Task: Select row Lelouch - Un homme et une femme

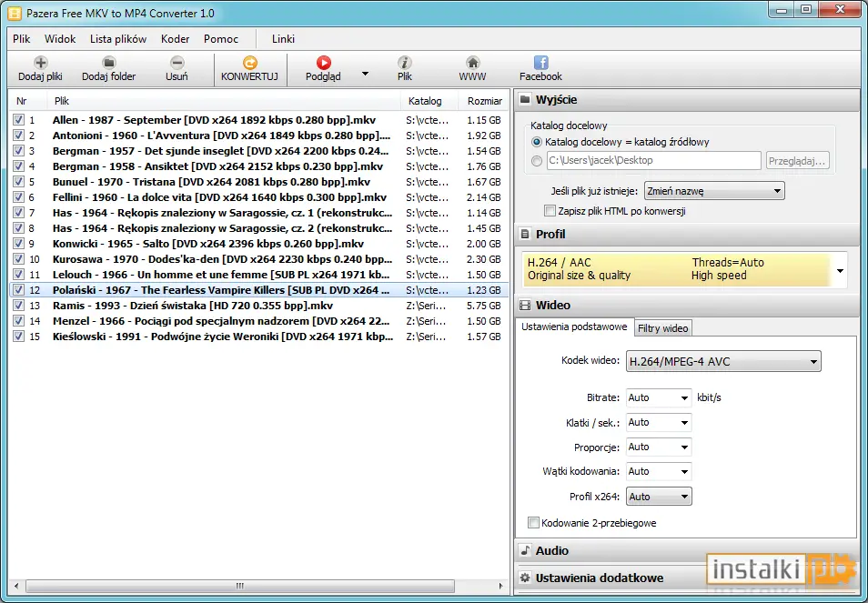Action: 259,275
